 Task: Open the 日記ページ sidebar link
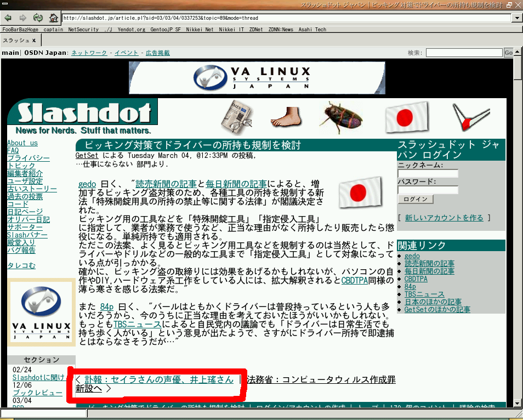click(25, 212)
